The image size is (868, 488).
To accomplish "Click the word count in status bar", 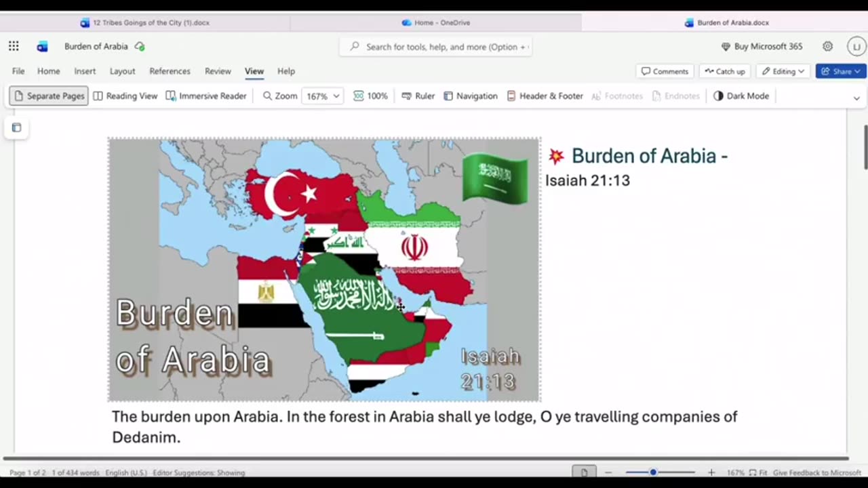I will click(75, 472).
